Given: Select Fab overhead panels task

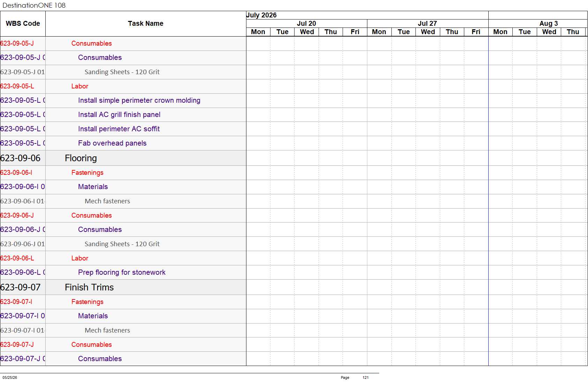Looking at the screenshot, I should pyautogui.click(x=112, y=143).
